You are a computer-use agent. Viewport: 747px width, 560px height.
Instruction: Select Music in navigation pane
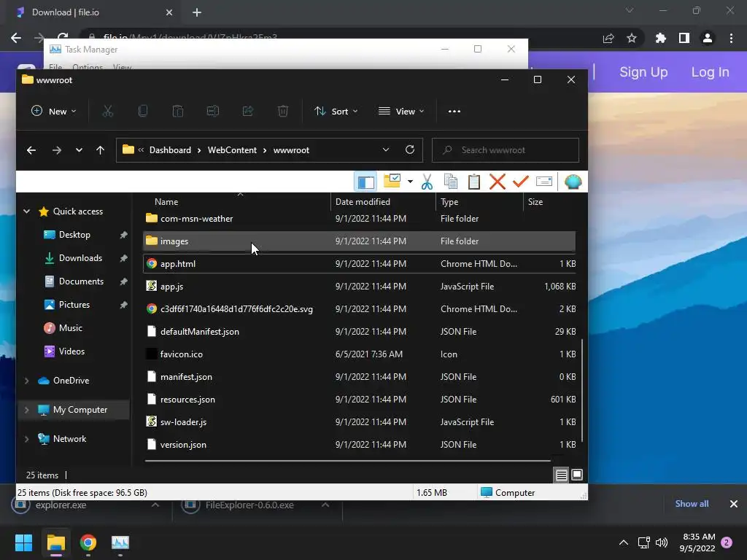tap(71, 327)
